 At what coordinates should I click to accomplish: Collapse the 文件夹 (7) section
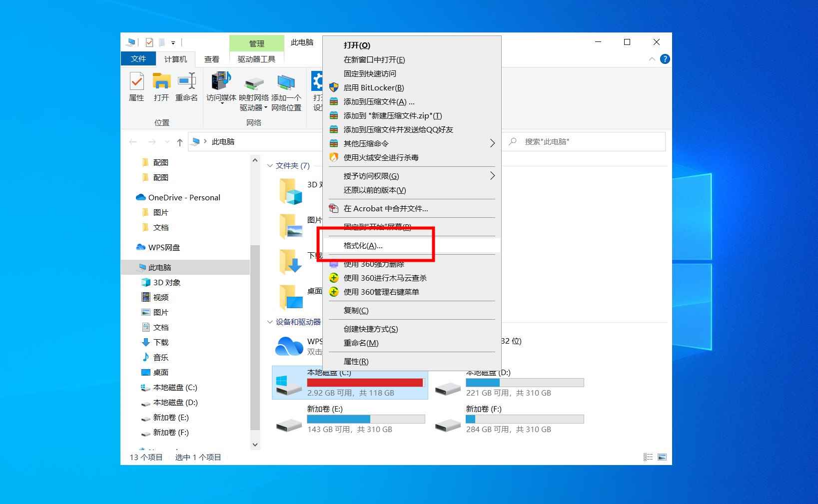[269, 165]
